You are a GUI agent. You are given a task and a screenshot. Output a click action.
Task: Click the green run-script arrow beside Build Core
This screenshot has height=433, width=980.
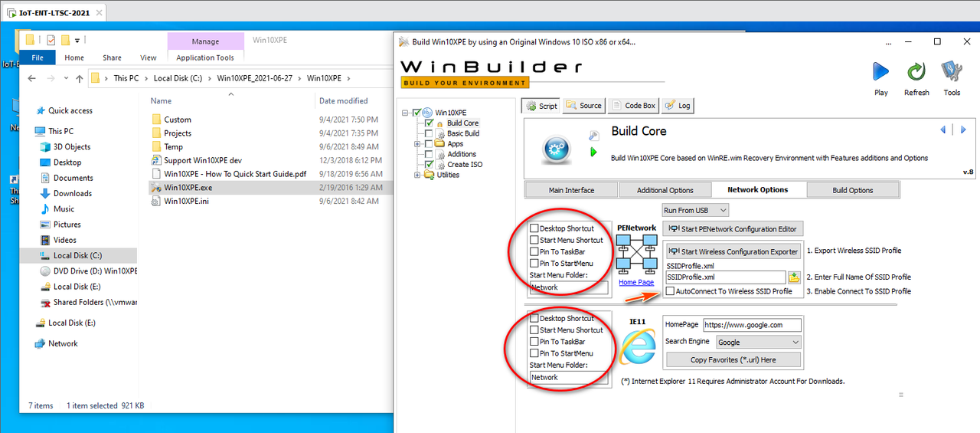pos(593,152)
